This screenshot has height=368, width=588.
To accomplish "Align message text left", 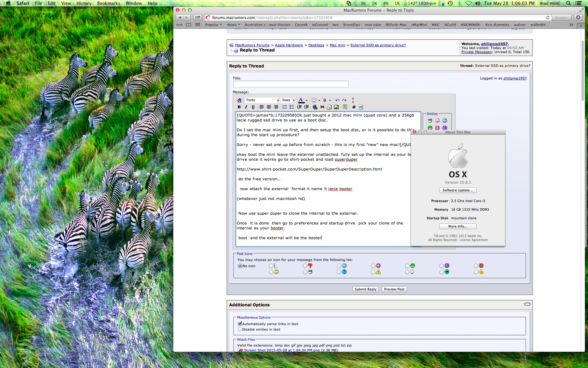I will [262, 107].
